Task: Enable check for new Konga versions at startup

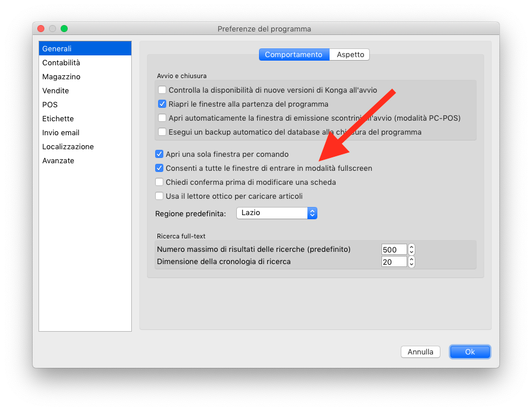Action: click(162, 90)
